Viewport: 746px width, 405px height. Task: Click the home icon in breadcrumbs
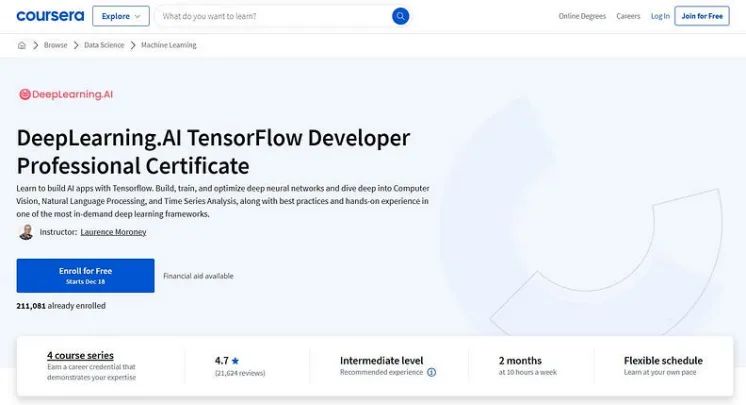[x=21, y=45]
